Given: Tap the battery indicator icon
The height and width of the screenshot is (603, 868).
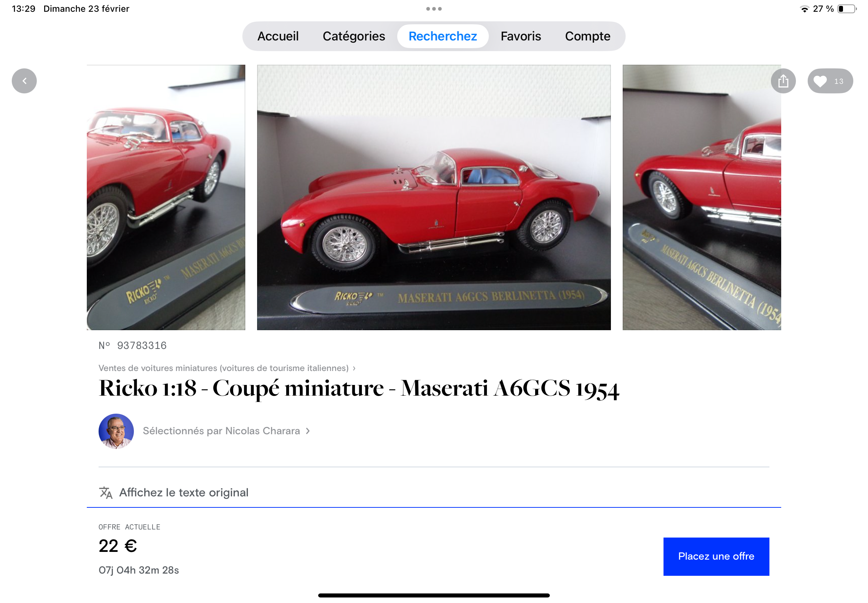Looking at the screenshot, I should pos(846,9).
